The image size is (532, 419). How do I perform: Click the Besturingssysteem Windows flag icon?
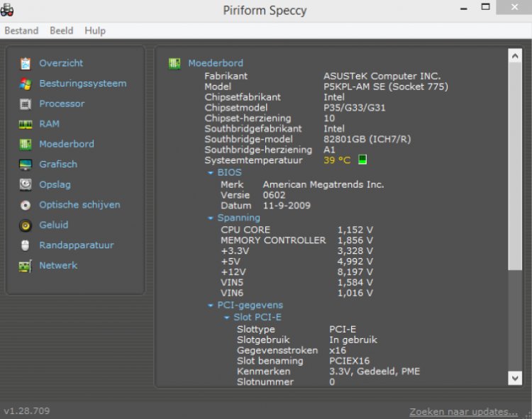(26, 84)
